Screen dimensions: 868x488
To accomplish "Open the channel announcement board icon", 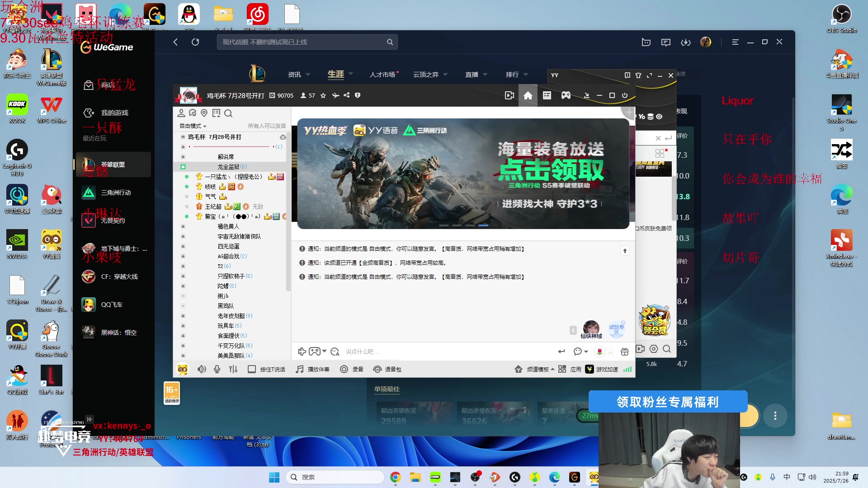I will tap(216, 113).
